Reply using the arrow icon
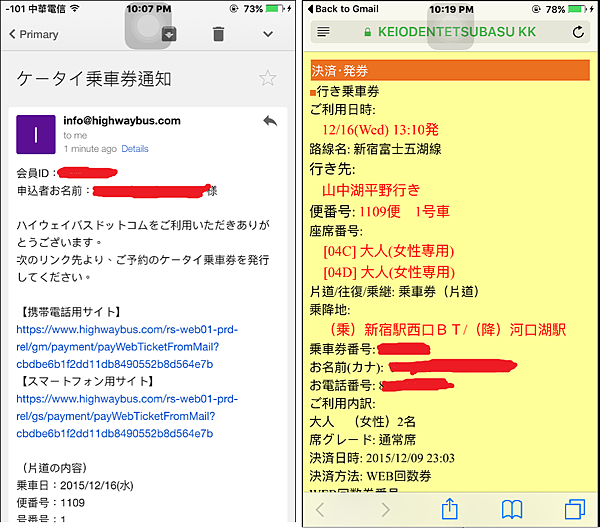This screenshot has height=528, width=600. tap(270, 121)
